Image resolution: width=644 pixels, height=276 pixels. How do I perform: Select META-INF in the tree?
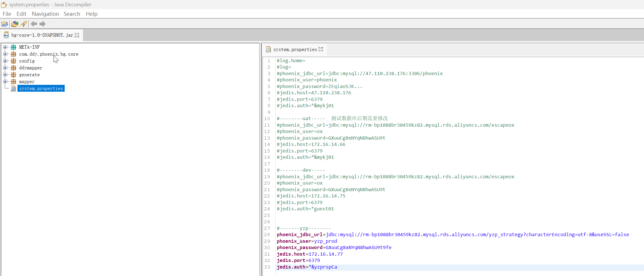pos(29,47)
